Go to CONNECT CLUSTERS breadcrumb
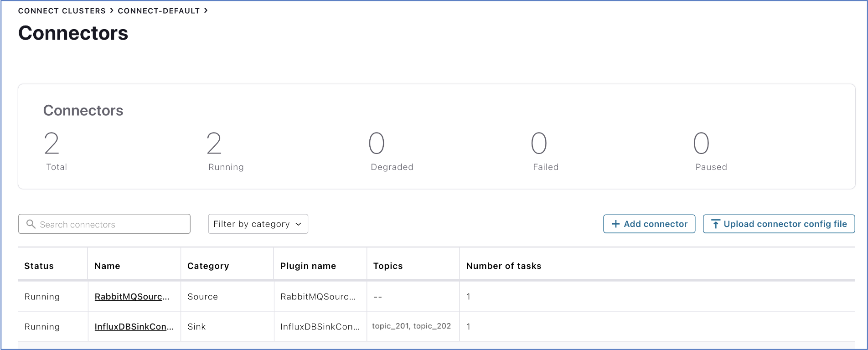The height and width of the screenshot is (350, 868). [x=62, y=11]
